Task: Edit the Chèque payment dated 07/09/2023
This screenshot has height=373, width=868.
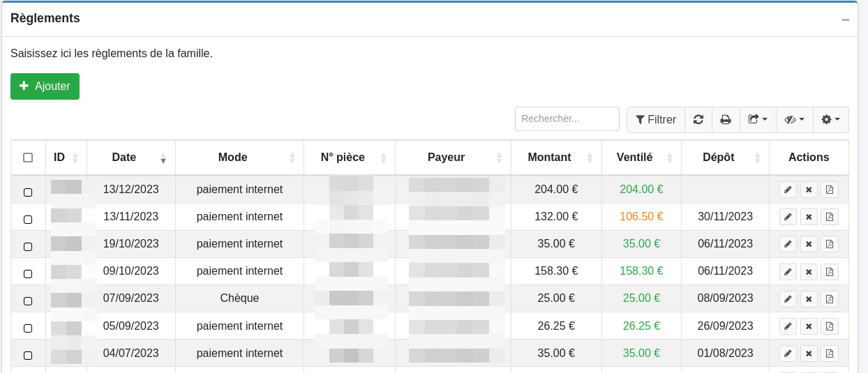Action: [788, 298]
